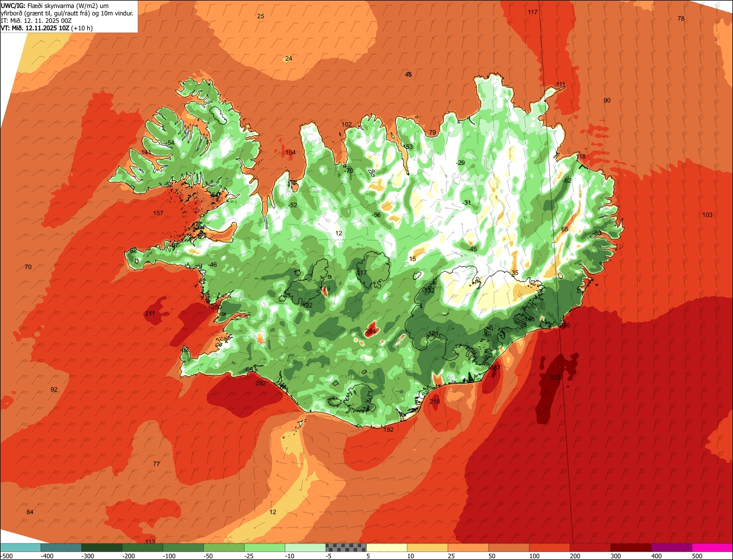733x560 pixels.
Task: Select the -100 to -50 green legend swatch
Action: (183, 547)
